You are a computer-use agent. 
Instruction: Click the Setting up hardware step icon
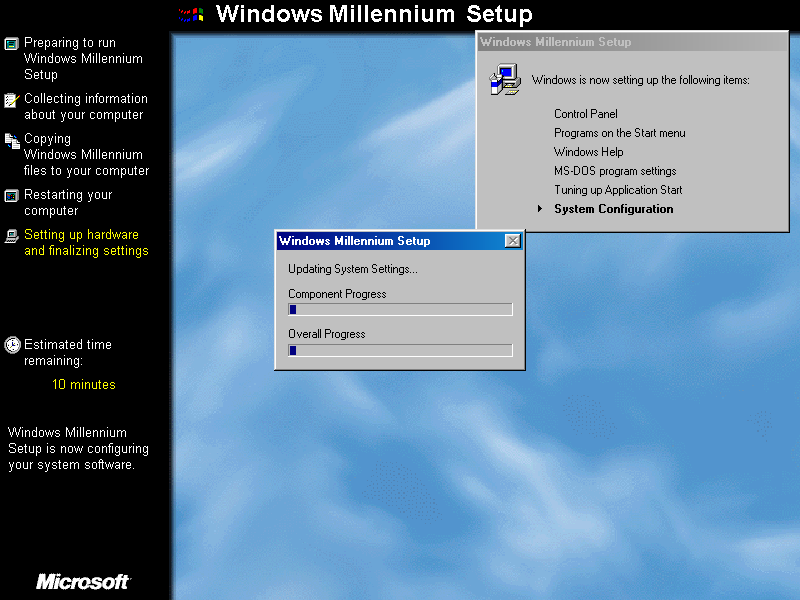(11, 235)
